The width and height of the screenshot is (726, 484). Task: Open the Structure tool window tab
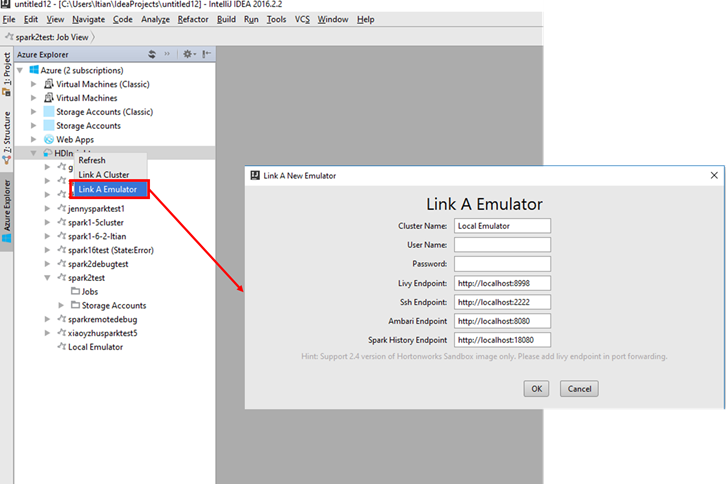6,138
